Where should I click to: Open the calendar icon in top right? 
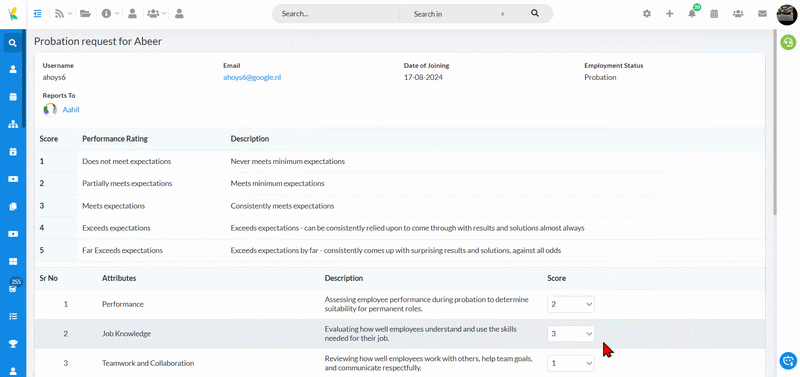(x=714, y=14)
